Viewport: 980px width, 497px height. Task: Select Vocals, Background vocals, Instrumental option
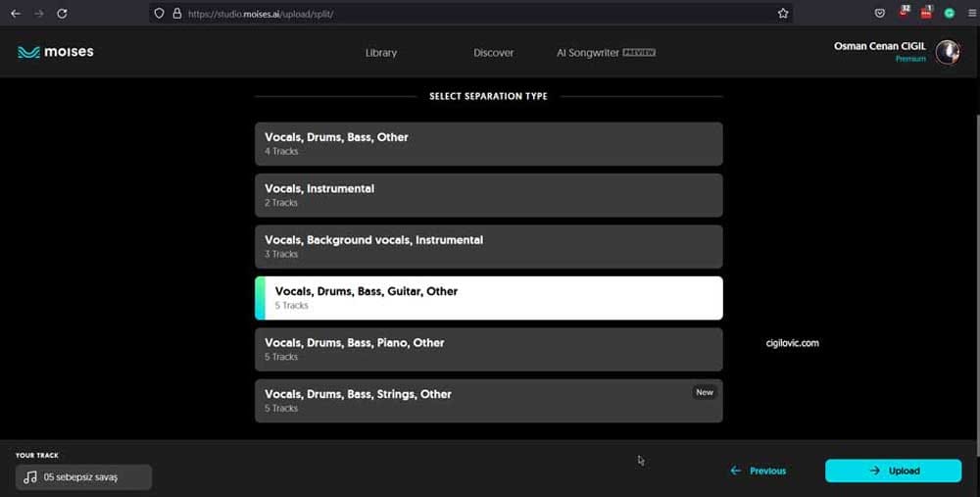tap(489, 246)
